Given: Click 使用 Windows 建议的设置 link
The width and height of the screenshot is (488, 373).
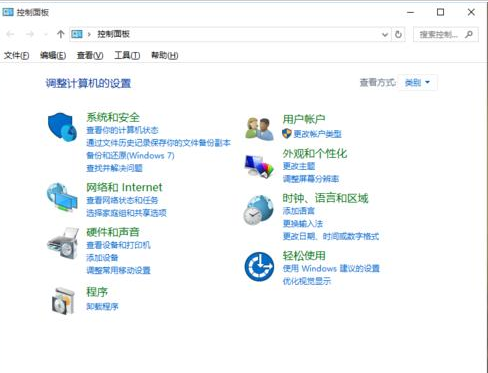Looking at the screenshot, I should [331, 268].
